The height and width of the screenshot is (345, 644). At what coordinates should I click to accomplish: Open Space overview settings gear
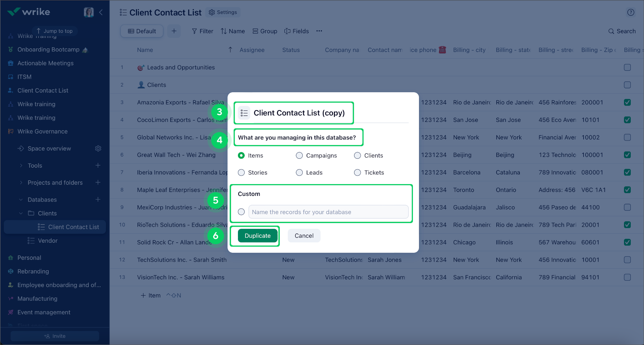point(98,148)
